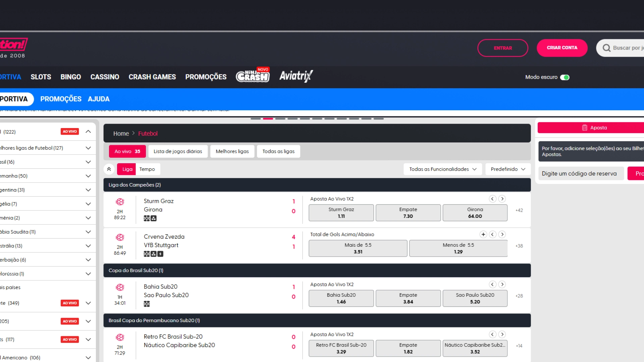Switch to Lista de jogos diárias tab
Screen dimensions: 644x362
click(x=178, y=152)
